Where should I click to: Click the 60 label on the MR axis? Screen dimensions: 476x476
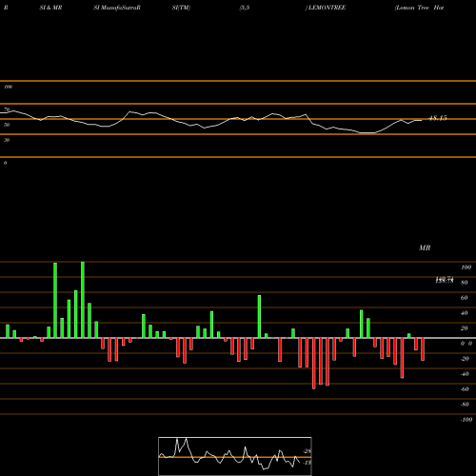(x=465, y=298)
